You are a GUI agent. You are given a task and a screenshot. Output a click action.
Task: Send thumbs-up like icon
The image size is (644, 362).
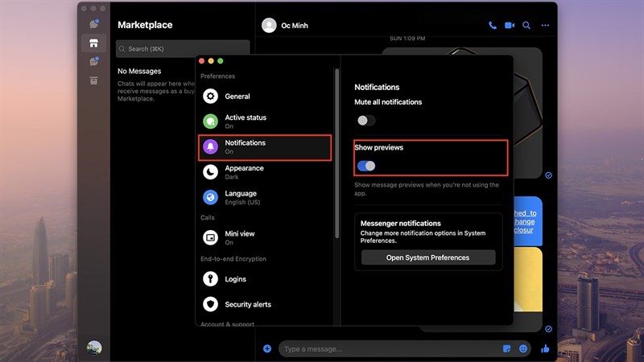pyautogui.click(x=546, y=349)
